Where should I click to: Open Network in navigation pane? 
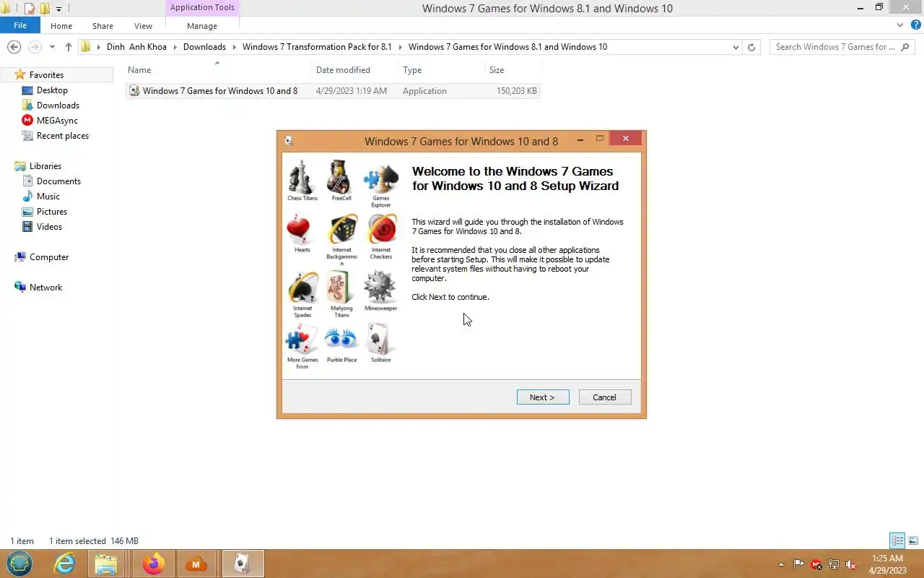pos(45,288)
